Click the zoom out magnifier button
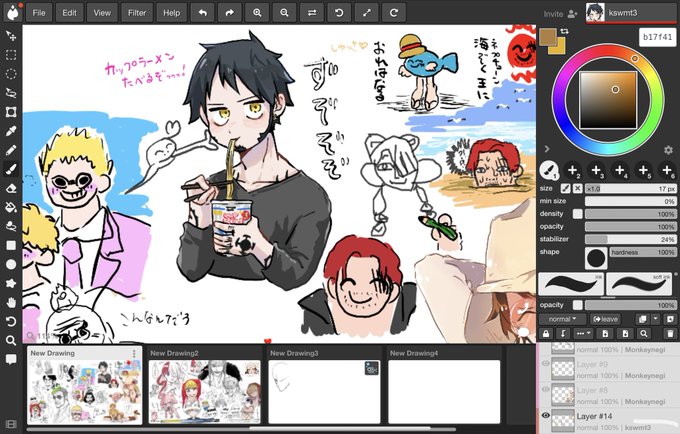The height and width of the screenshot is (434, 680). 284,13
